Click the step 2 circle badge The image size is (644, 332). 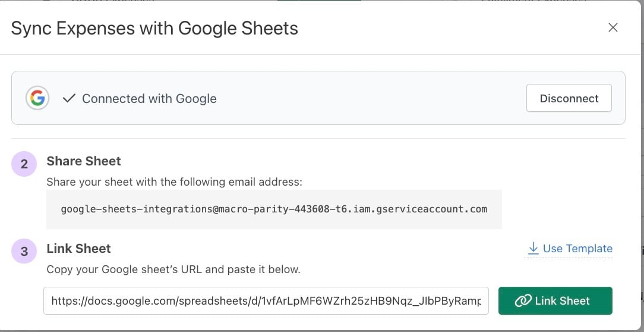pos(24,164)
